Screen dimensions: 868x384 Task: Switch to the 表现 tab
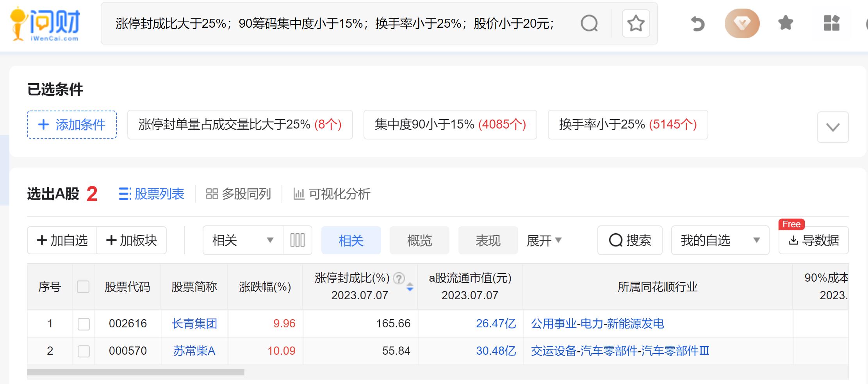coord(488,241)
